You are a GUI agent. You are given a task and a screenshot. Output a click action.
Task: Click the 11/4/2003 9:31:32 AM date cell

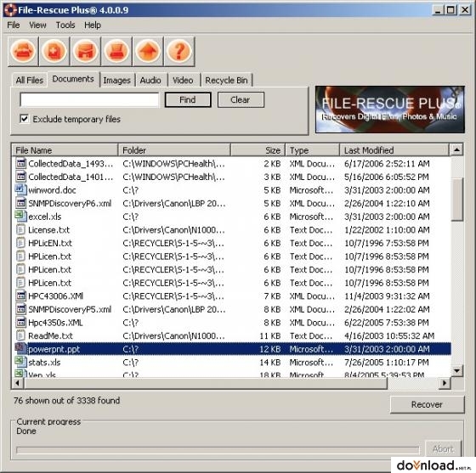coord(387,296)
